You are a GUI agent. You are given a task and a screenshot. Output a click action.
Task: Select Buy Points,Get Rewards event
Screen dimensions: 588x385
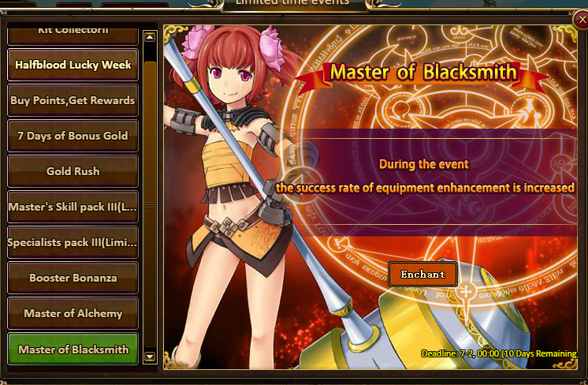73,100
